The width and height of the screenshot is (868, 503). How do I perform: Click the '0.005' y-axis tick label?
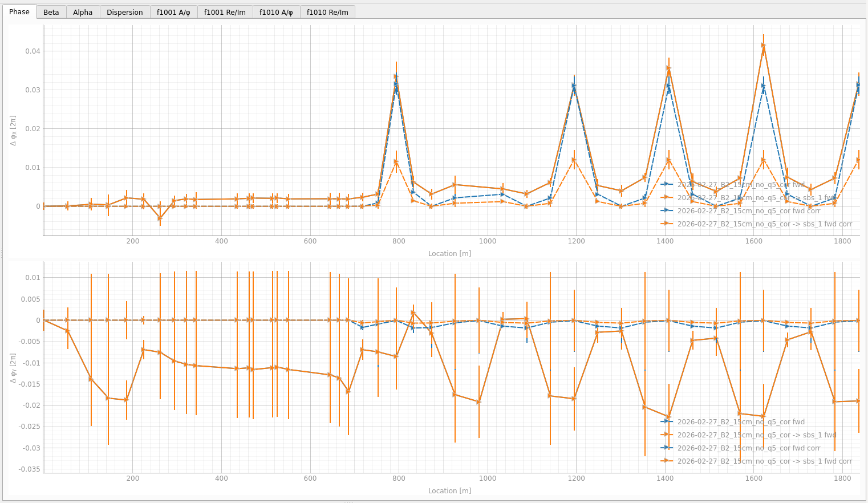(x=30, y=299)
